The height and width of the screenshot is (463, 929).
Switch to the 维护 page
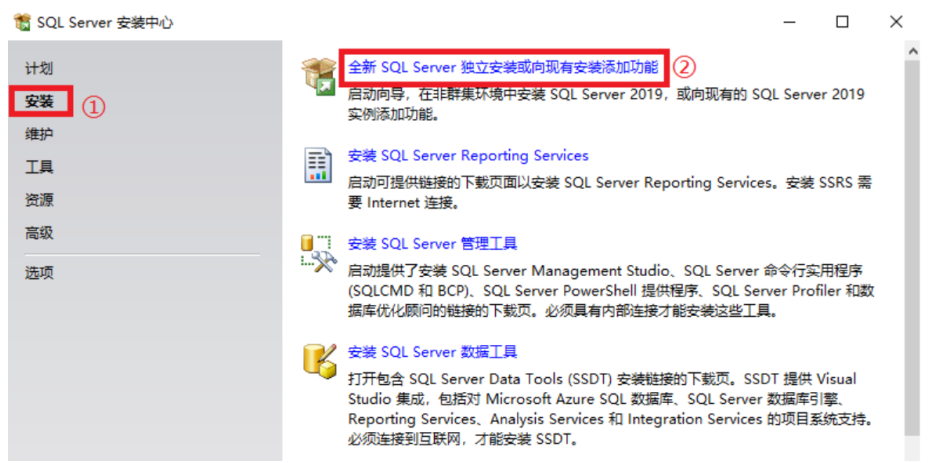[39, 135]
